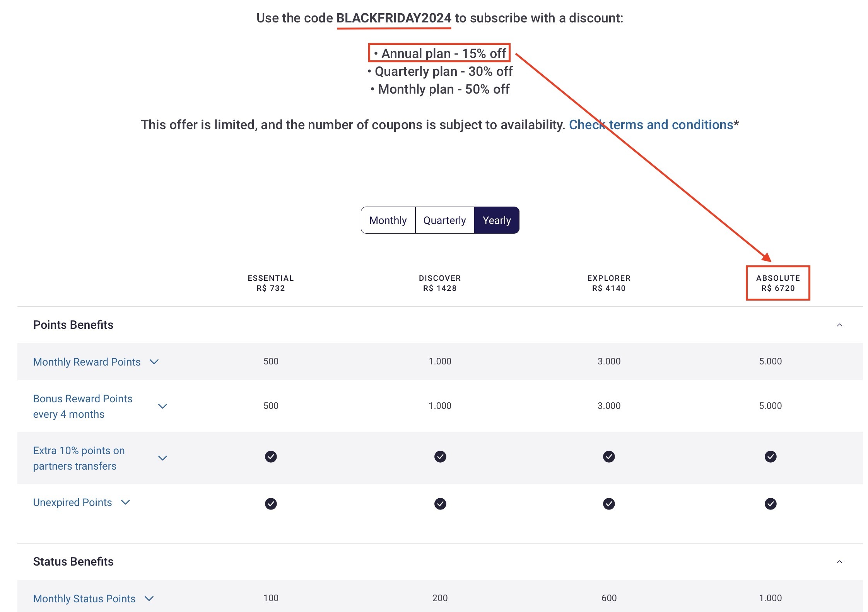The height and width of the screenshot is (612, 868).
Task: Select the Yearly billing option
Action: click(497, 220)
